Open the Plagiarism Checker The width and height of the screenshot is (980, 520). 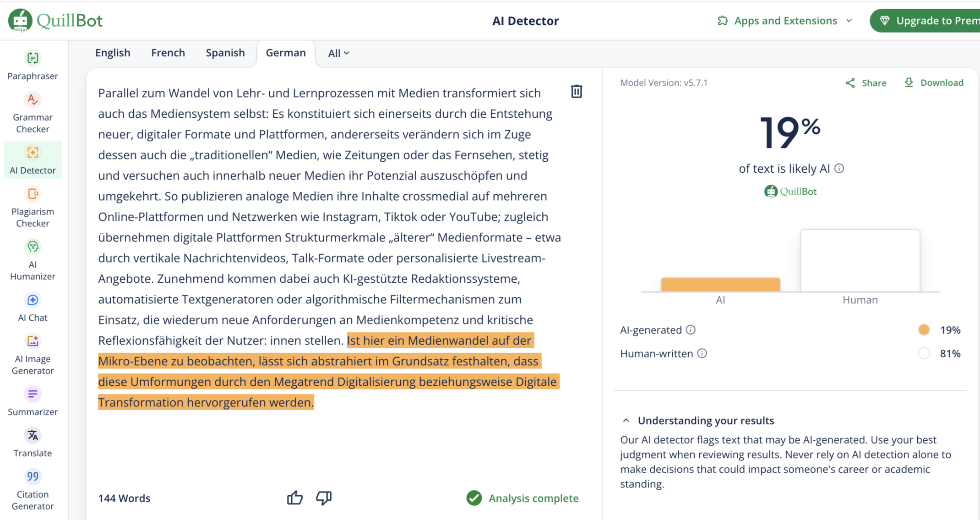[x=33, y=206]
